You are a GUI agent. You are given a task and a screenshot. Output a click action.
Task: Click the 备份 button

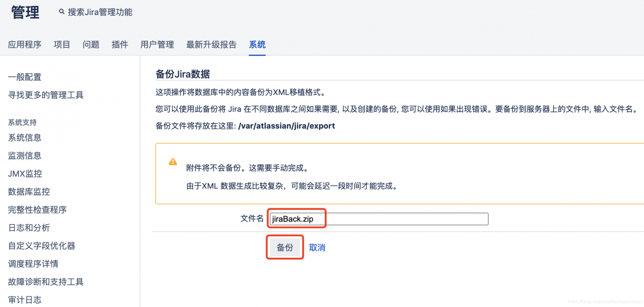285,247
